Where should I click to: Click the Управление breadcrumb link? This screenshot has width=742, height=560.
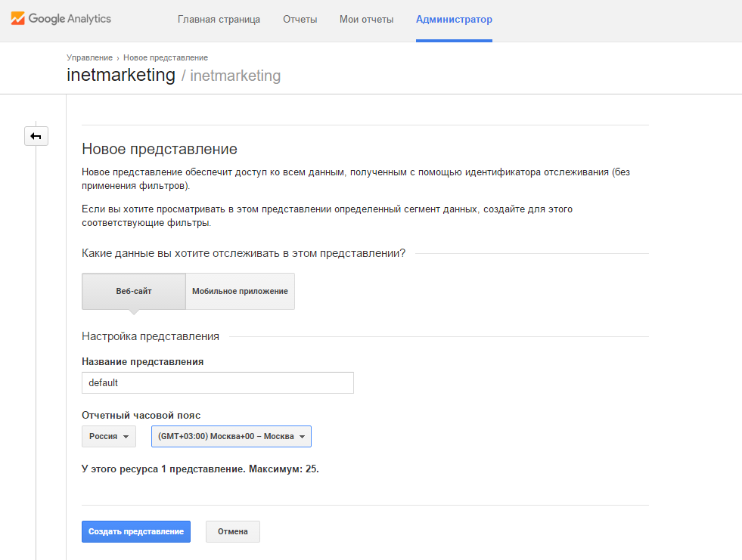click(x=89, y=57)
